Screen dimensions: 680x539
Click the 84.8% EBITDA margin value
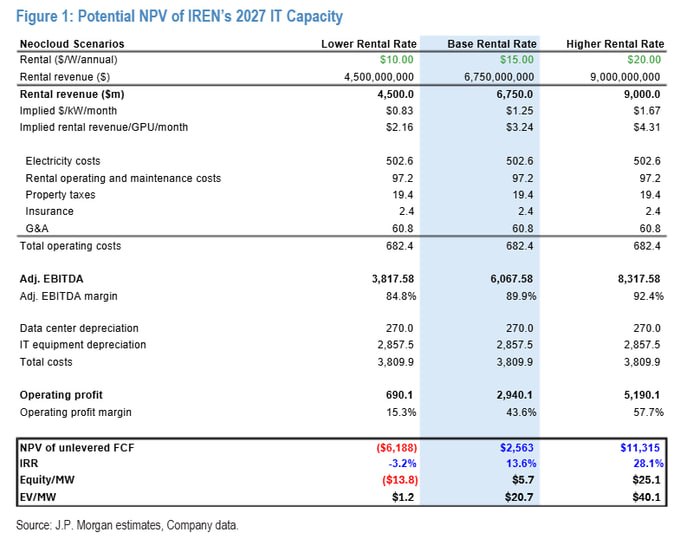pos(401,296)
